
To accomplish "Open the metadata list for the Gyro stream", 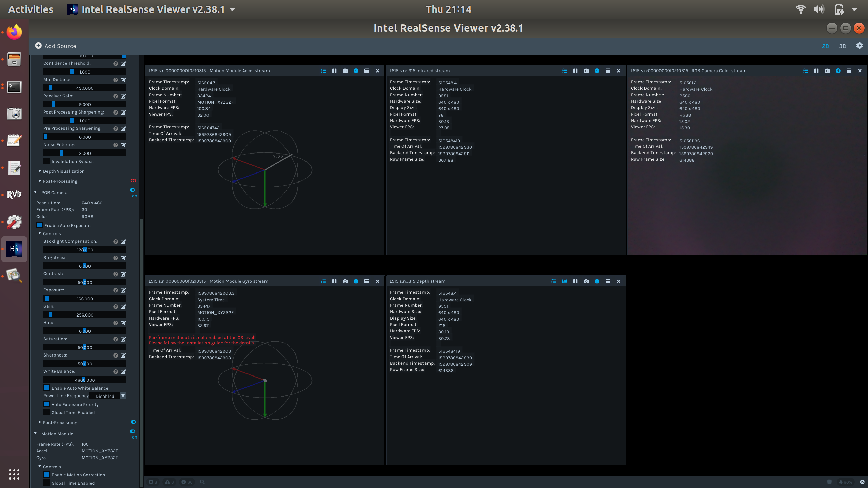I will point(323,281).
